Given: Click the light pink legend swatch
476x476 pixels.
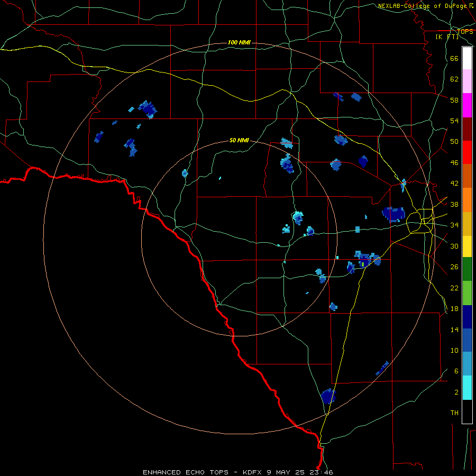Looking at the screenshot, I should (x=467, y=81).
